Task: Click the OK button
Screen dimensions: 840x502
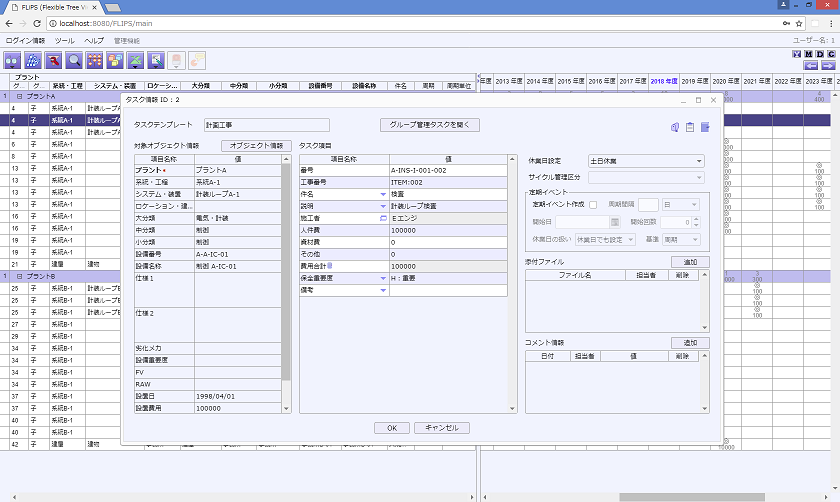Action: (392, 428)
